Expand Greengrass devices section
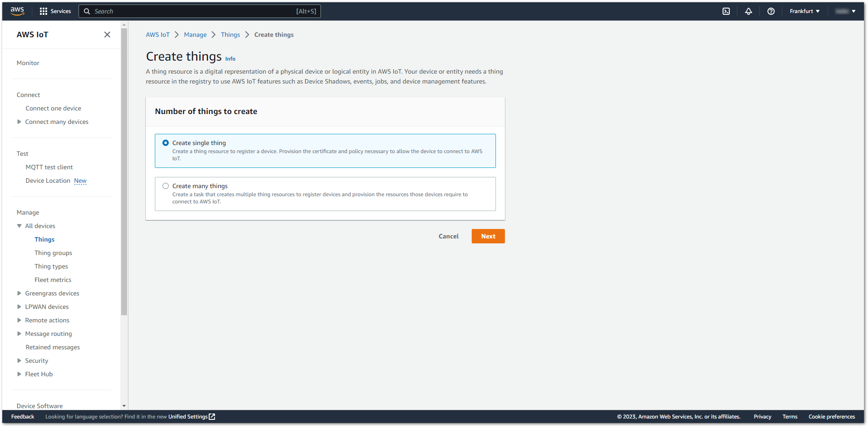 pyautogui.click(x=19, y=293)
